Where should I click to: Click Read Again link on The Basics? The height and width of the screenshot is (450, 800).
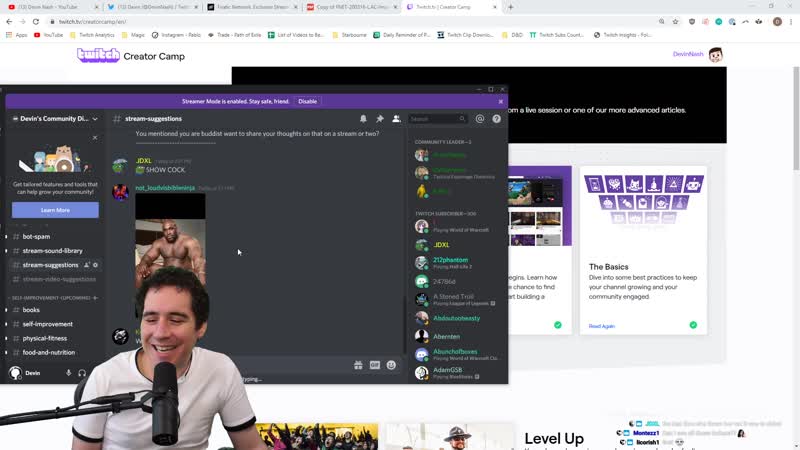601,326
